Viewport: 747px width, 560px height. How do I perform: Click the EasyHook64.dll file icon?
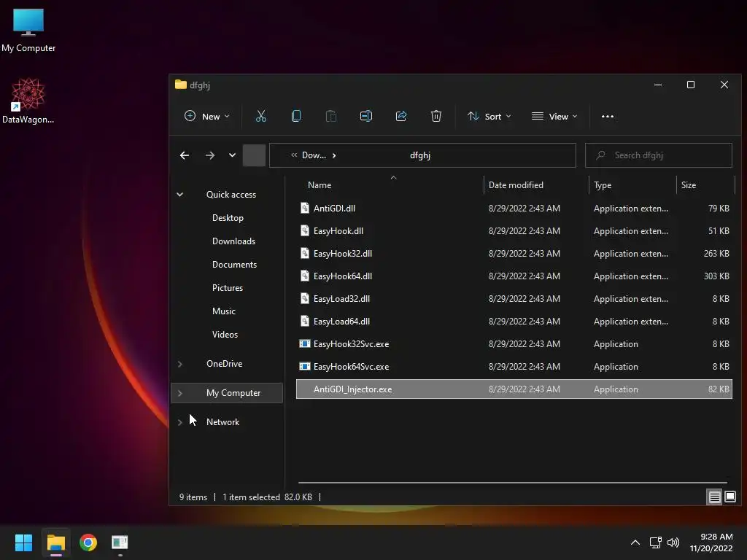click(305, 276)
